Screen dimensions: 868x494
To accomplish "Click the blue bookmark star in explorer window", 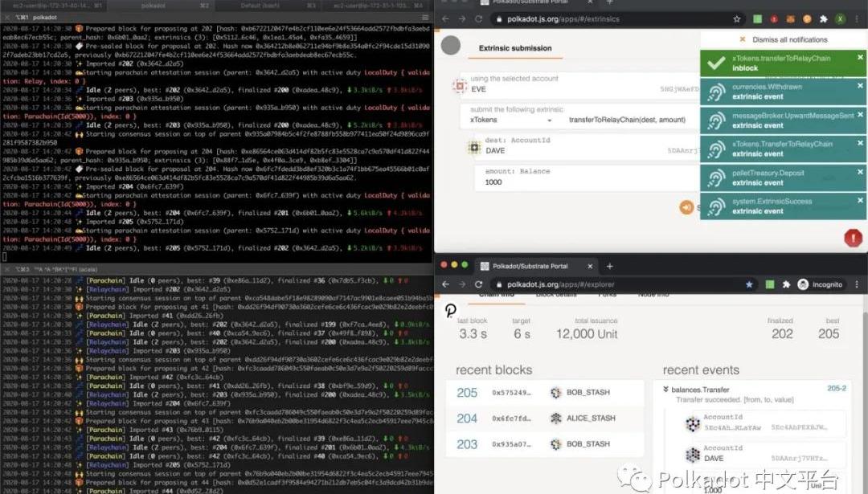I will 749,284.
